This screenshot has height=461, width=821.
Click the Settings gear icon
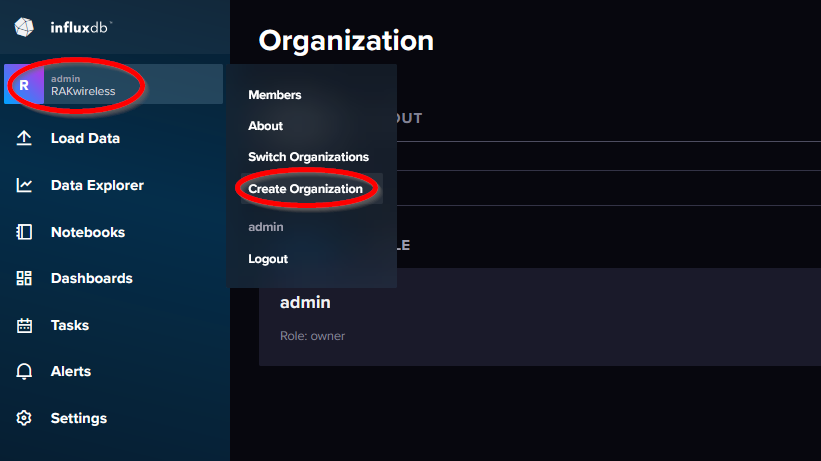click(x=24, y=418)
